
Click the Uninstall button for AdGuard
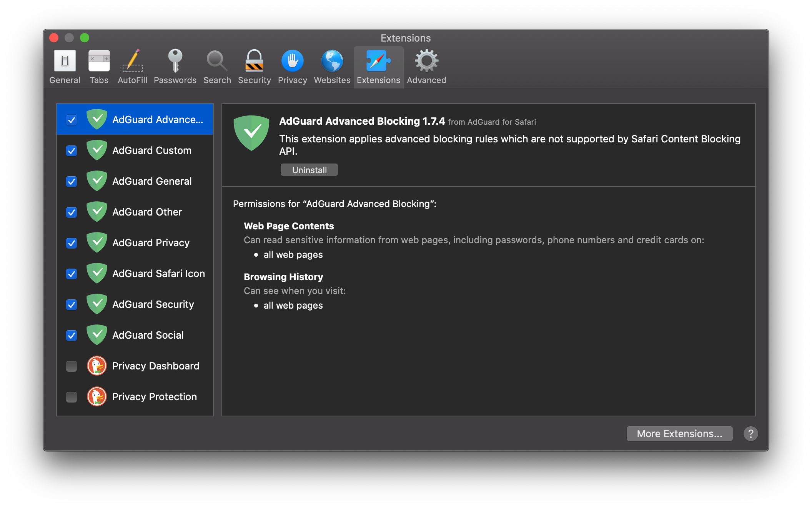309,170
